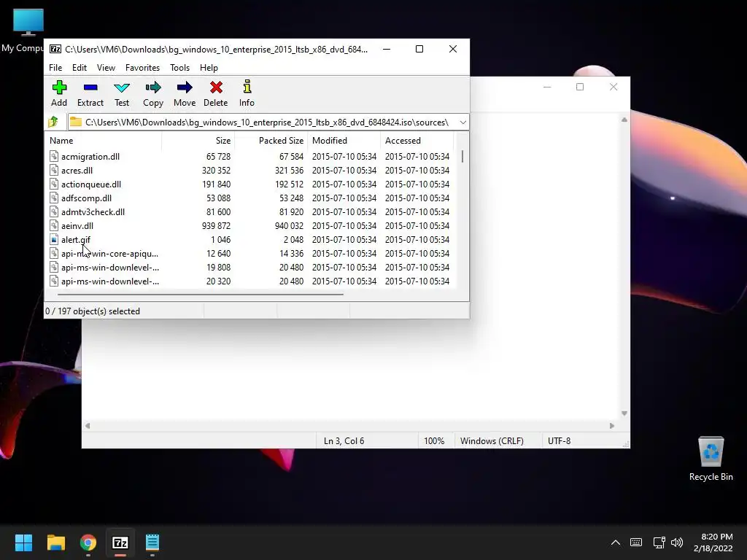The width and height of the screenshot is (747, 560).
Task: Go up one folder level icon
Action: 53,122
